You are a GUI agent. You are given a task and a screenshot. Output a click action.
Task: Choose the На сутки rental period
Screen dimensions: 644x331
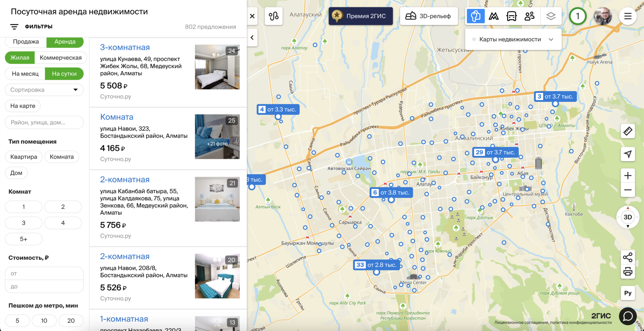64,74
